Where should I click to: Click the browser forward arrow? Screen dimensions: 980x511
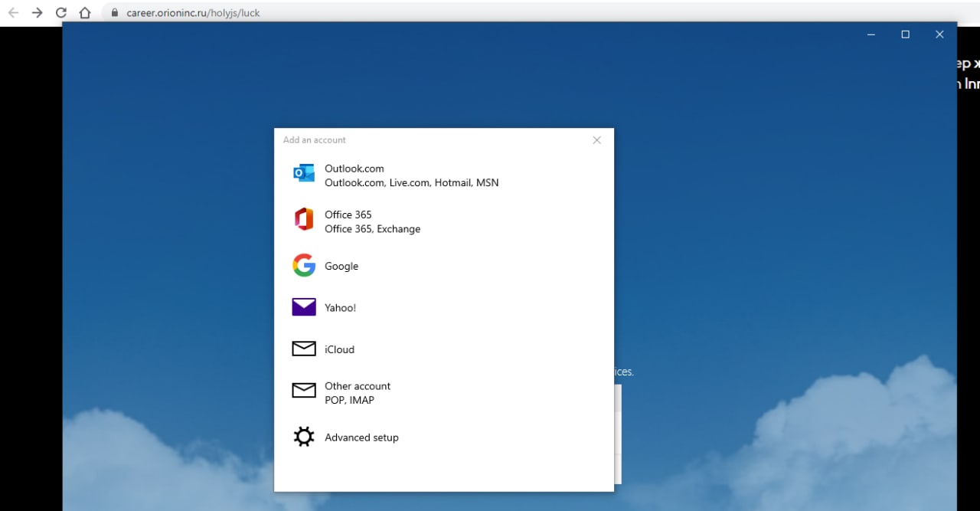(x=37, y=12)
